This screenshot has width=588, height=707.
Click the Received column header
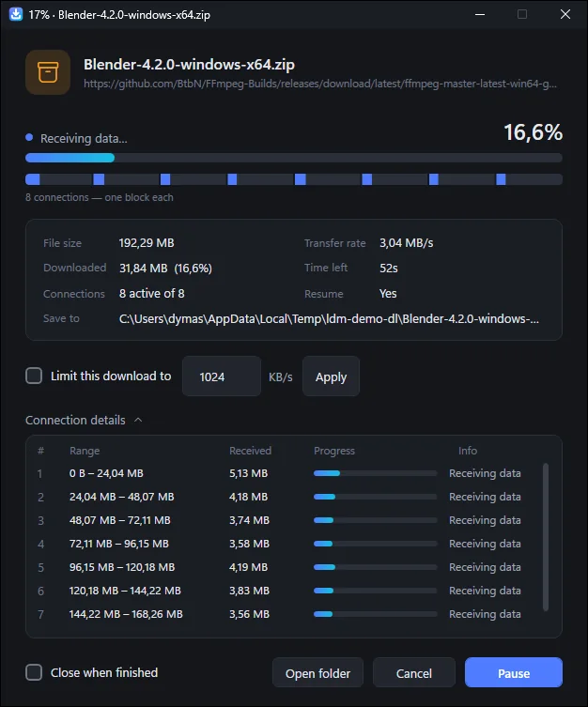(250, 451)
